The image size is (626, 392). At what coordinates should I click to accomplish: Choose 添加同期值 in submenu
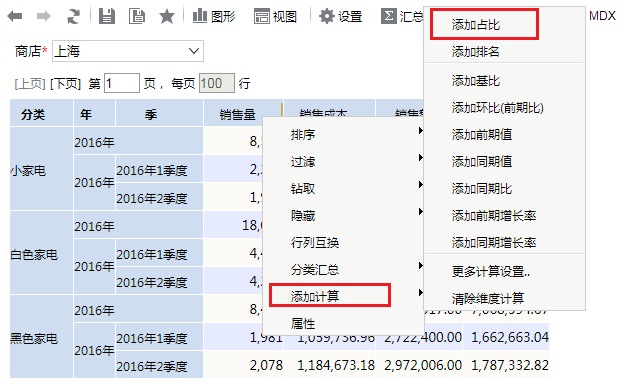[504, 162]
